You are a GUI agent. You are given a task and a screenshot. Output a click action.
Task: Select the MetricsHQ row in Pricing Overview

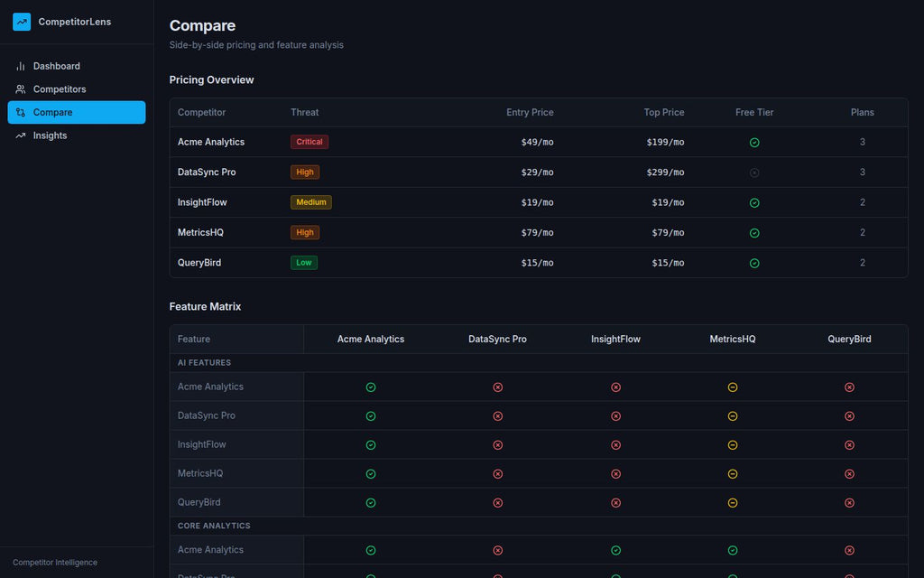[x=200, y=233]
